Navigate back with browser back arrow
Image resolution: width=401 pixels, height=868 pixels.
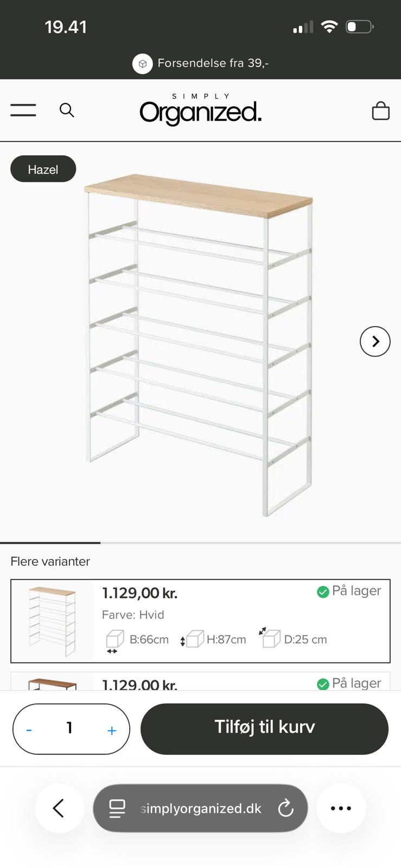pyautogui.click(x=59, y=808)
